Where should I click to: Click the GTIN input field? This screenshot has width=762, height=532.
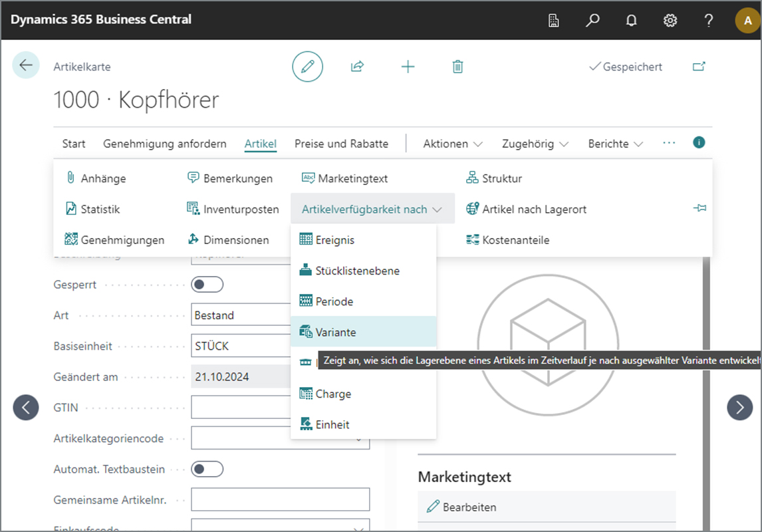[241, 407]
